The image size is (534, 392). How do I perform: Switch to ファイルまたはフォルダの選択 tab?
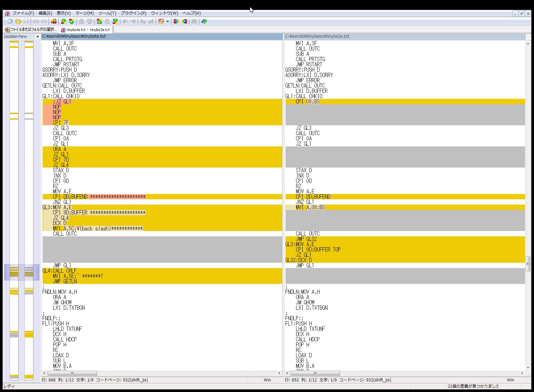click(31, 29)
